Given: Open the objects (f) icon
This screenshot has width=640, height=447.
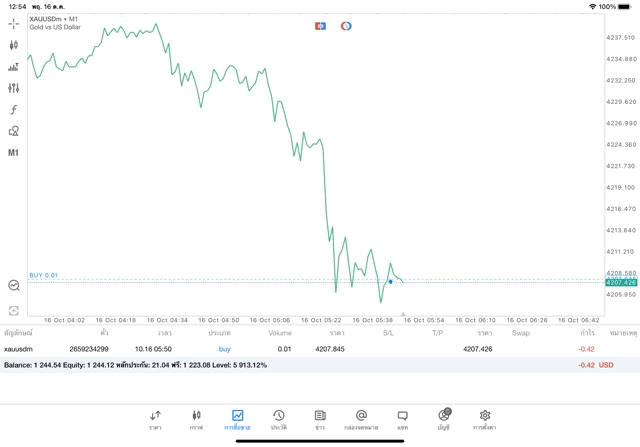Looking at the screenshot, I should [14, 110].
